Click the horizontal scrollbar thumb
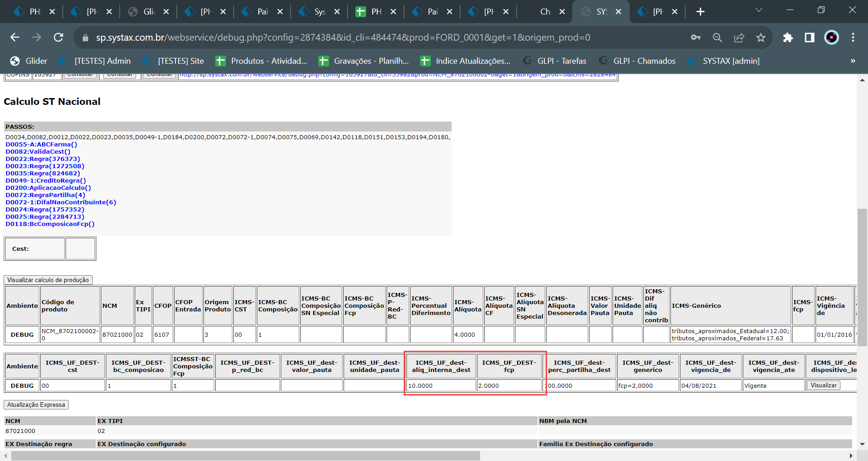This screenshot has height=461, width=868. (x=245, y=456)
